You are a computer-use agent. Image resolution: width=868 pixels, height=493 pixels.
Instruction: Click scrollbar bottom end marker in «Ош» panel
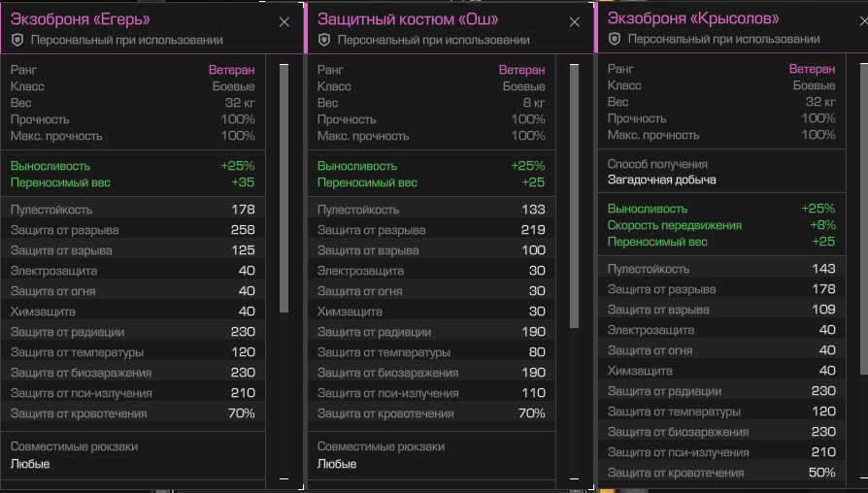click(574, 478)
